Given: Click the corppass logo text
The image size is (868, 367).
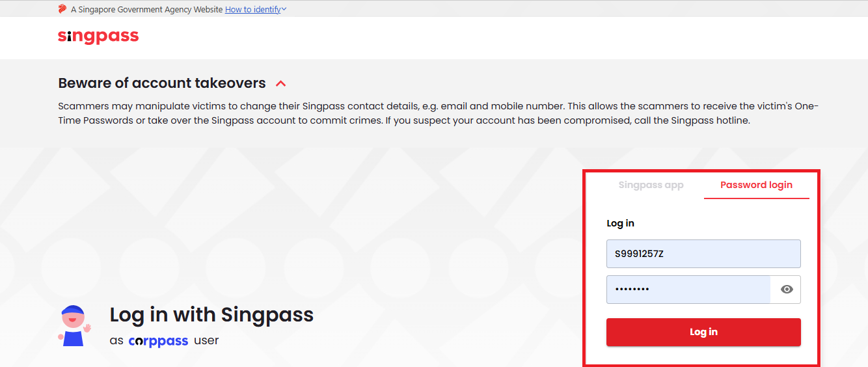Looking at the screenshot, I should point(158,341).
